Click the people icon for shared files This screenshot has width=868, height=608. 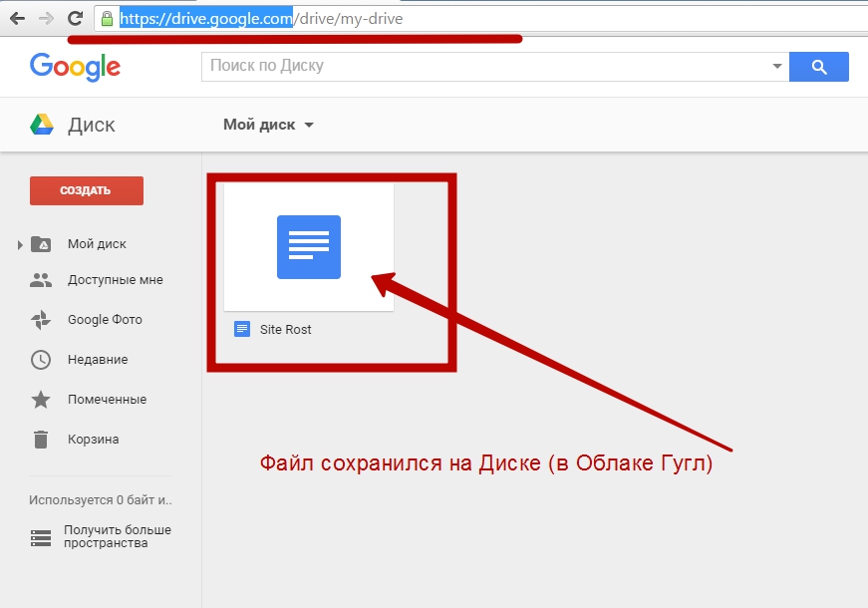coord(41,280)
